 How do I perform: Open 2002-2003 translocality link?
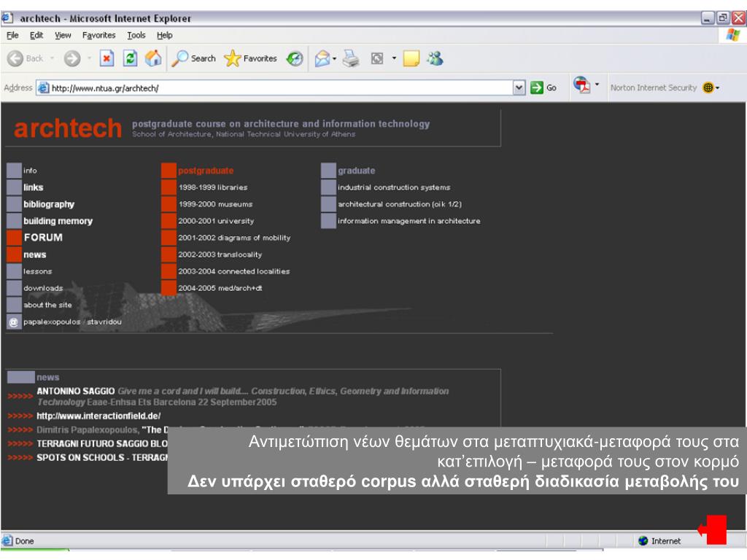tap(220, 254)
